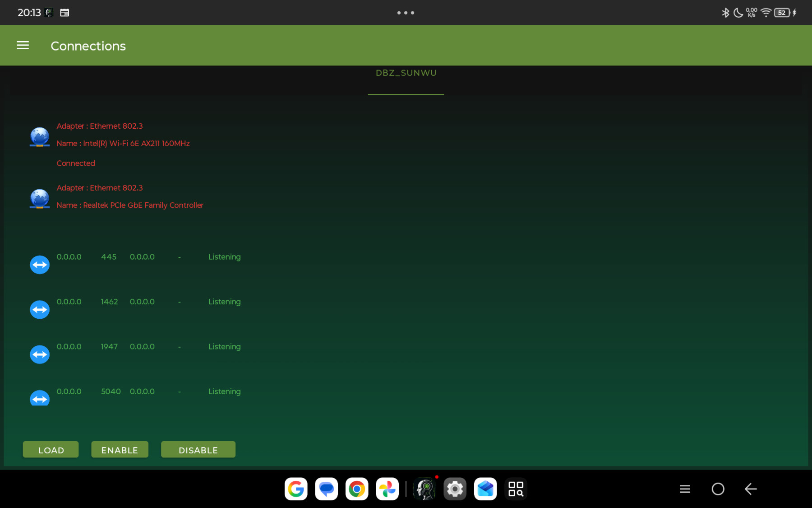Tap Adapter : Ethernet 802.3 line above Intel adapter
This screenshot has width=812, height=508.
coord(100,126)
